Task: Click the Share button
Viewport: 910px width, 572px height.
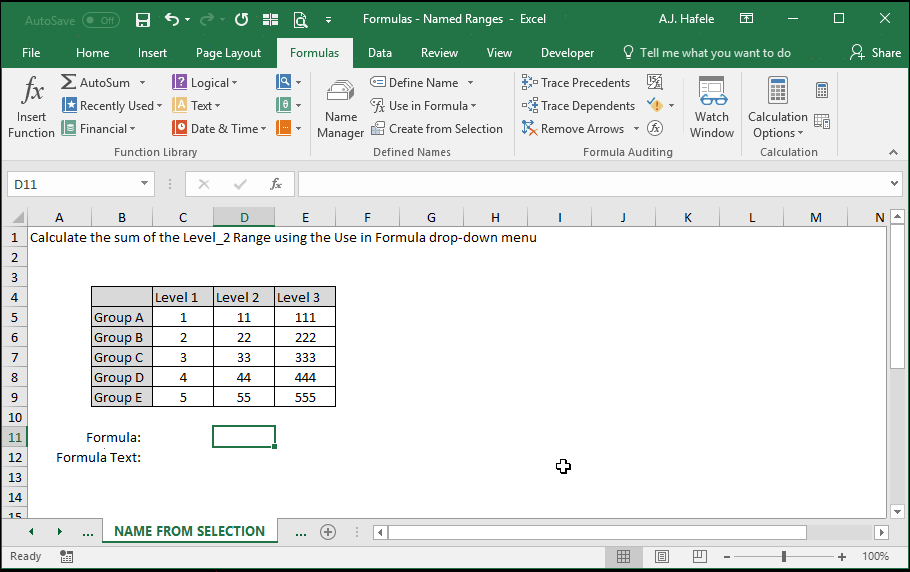Action: (x=875, y=53)
